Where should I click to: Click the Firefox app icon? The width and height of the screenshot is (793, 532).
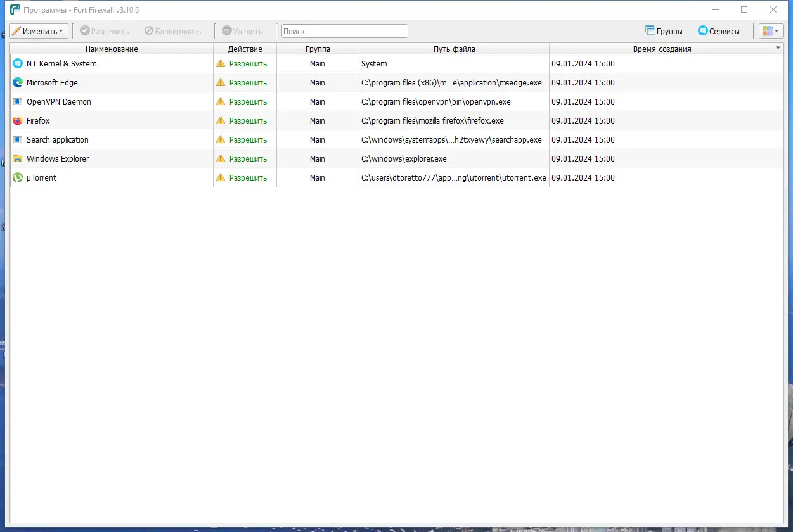[x=18, y=121]
